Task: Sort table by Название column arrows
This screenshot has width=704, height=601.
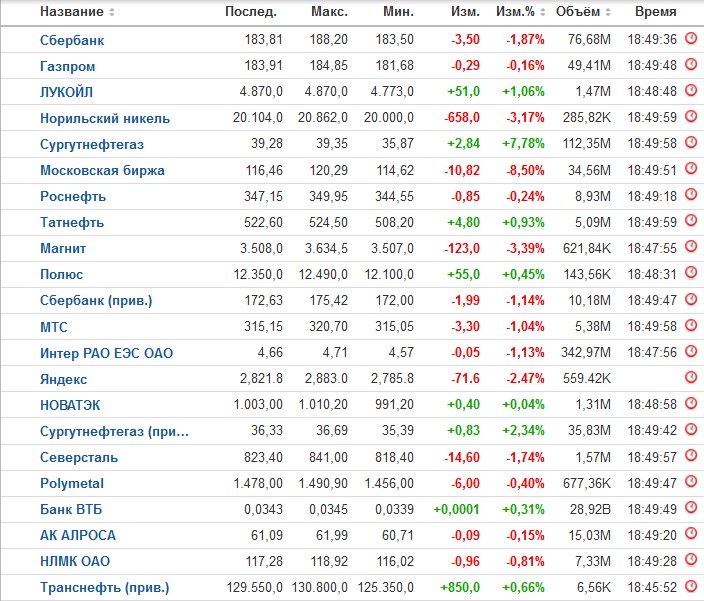Action: (x=112, y=12)
